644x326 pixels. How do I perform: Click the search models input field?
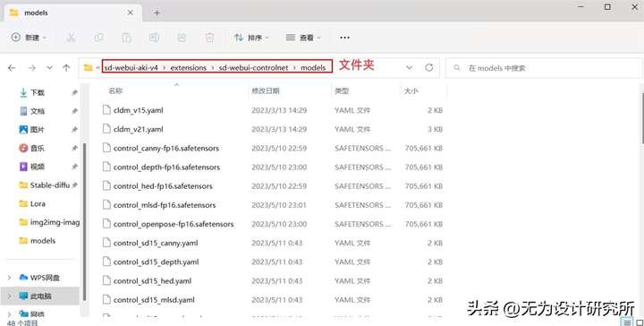pos(543,68)
